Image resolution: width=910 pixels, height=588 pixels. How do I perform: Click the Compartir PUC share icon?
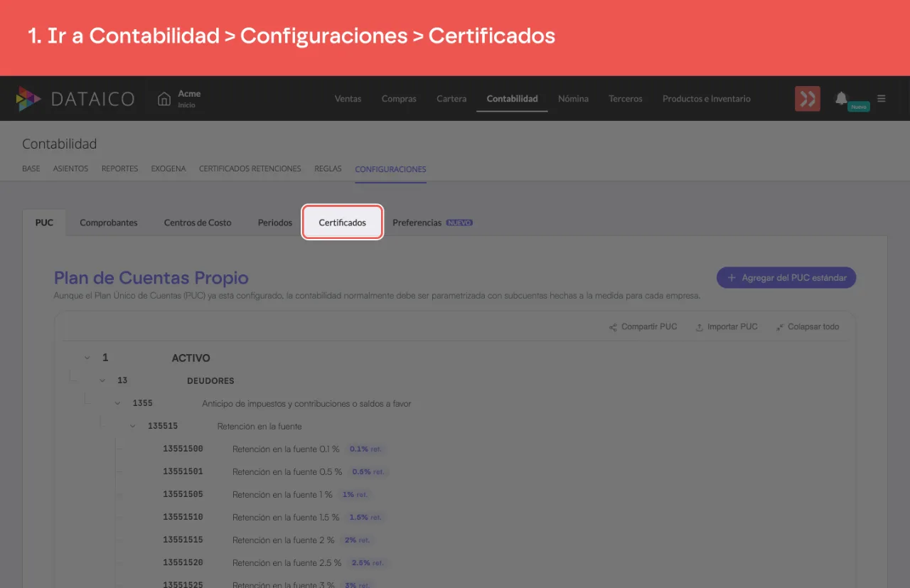coord(613,327)
